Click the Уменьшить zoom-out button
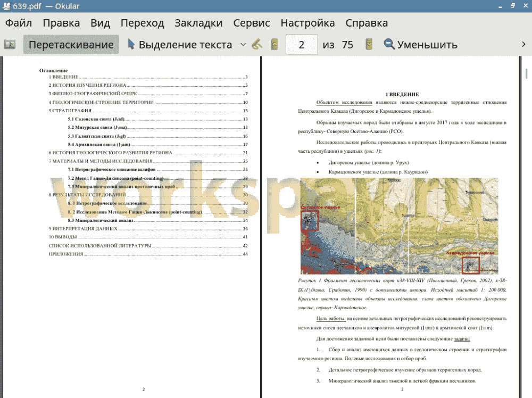Viewport: 532px width, 398px height. (x=420, y=45)
